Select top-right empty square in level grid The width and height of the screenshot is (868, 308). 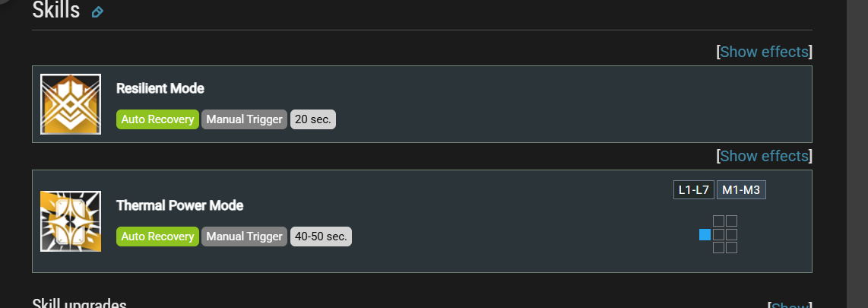731,221
